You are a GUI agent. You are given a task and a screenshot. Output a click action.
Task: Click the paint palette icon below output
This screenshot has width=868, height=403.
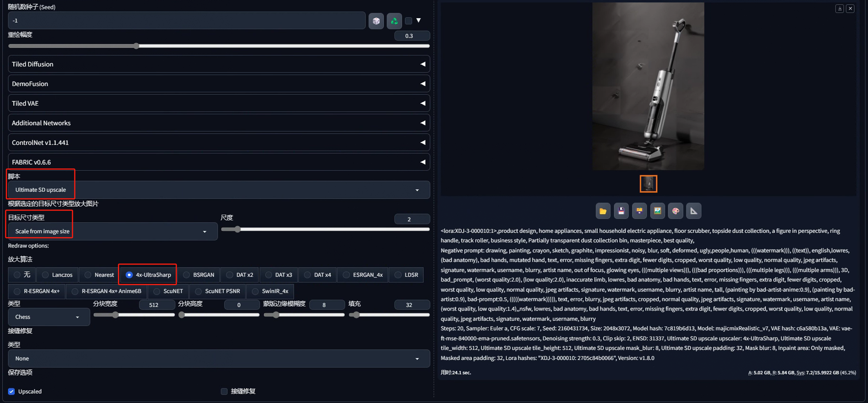pyautogui.click(x=675, y=211)
